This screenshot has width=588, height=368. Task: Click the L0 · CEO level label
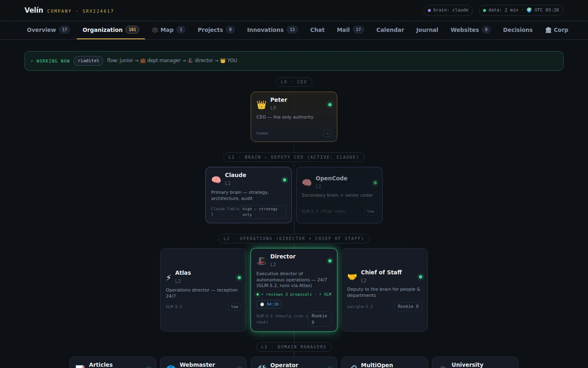[x=294, y=82]
